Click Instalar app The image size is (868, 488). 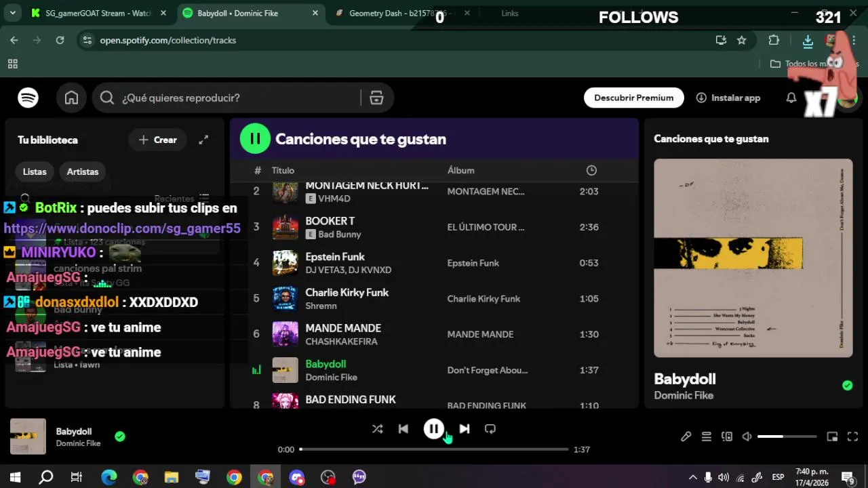click(x=728, y=98)
